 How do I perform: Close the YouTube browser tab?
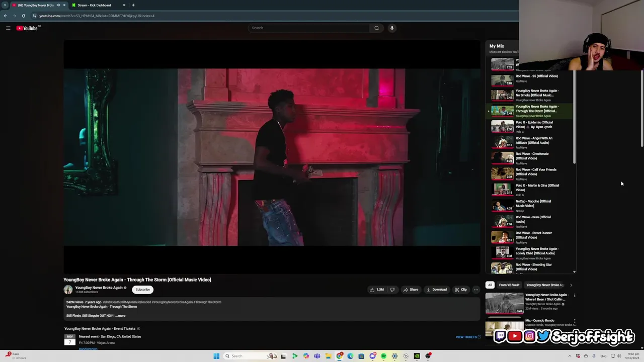[x=64, y=5]
